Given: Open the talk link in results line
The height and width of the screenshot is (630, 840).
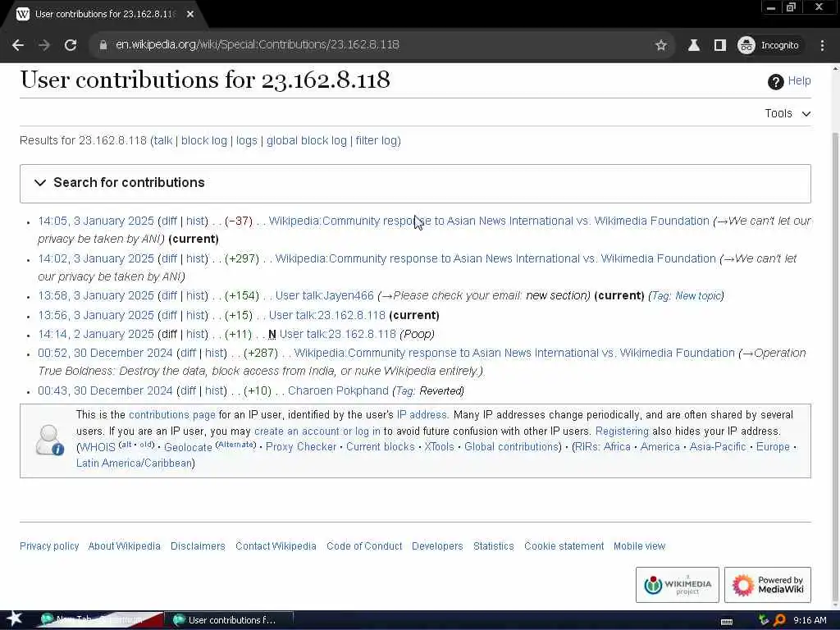Looking at the screenshot, I should (x=163, y=140).
